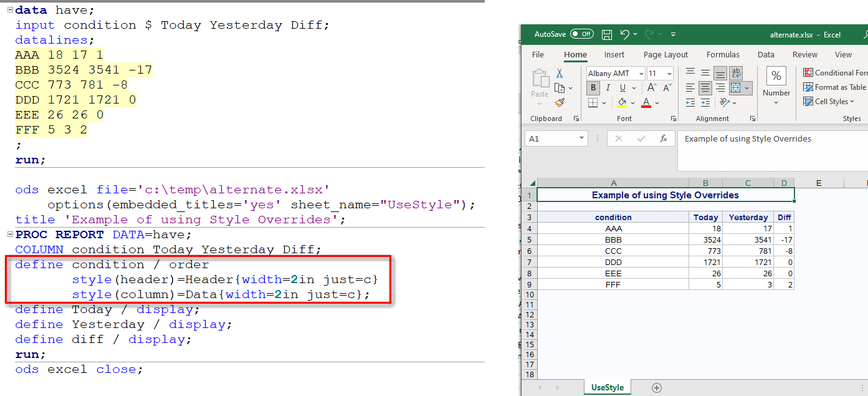868x396 pixels.
Task: Increase indent in the Alignment group
Action: click(x=705, y=102)
